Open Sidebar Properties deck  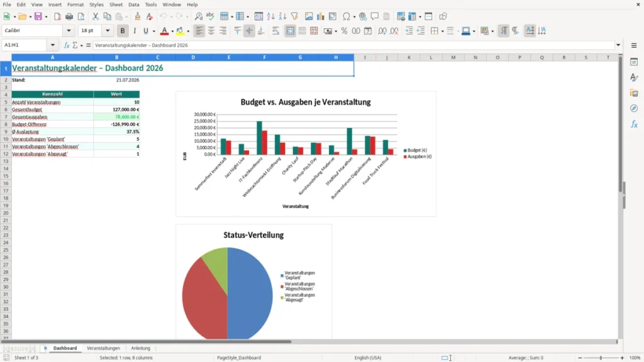(x=634, y=62)
